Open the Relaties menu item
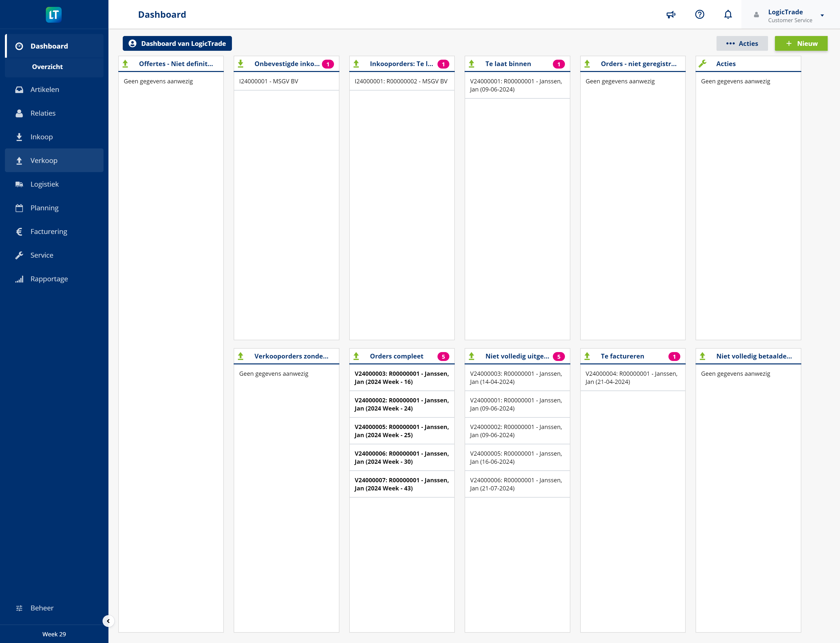Screen dimensions: 840x643 tap(54, 113)
